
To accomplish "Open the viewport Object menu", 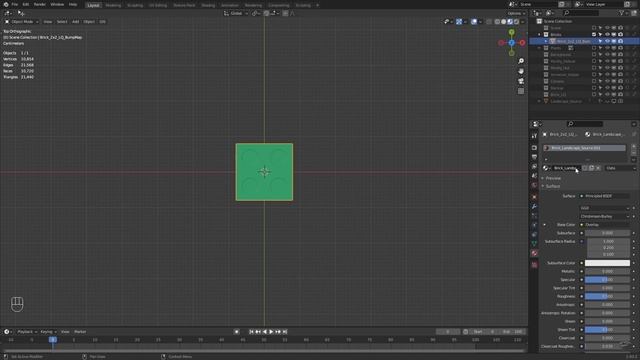I will (x=89, y=22).
